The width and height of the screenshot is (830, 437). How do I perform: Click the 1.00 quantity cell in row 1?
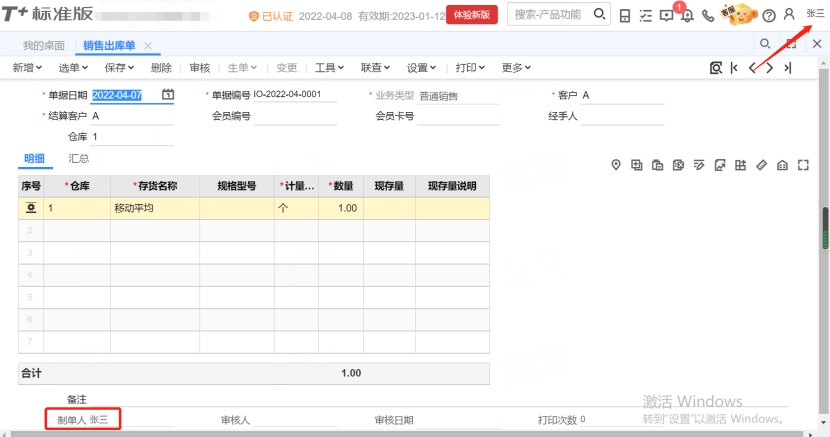point(341,208)
